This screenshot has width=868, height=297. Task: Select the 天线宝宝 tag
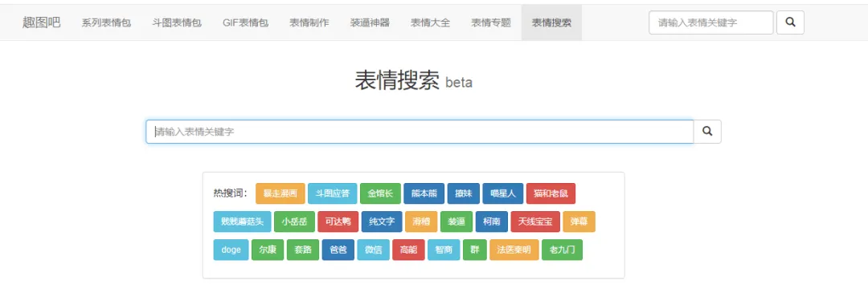click(535, 222)
